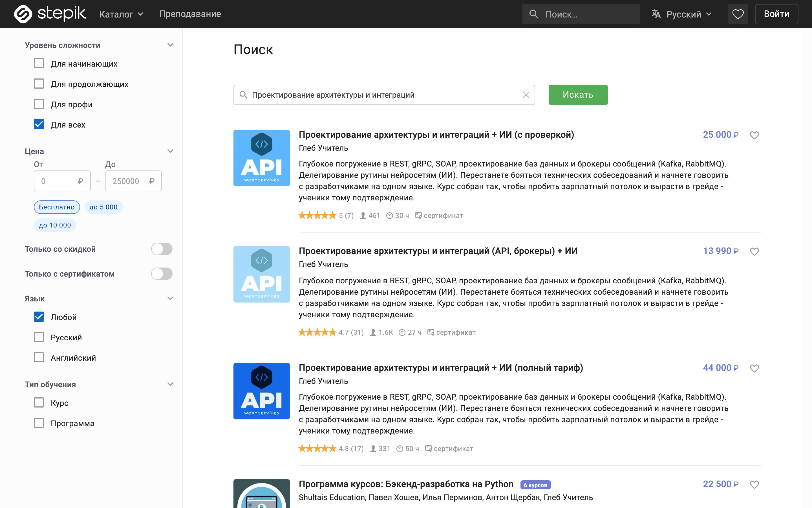Enable the 'Только со скидкой' switch
This screenshot has height=508, width=812.
click(x=162, y=249)
